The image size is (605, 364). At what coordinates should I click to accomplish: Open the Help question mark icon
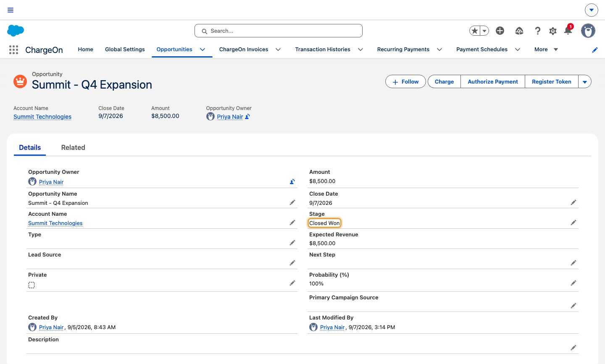click(x=537, y=31)
